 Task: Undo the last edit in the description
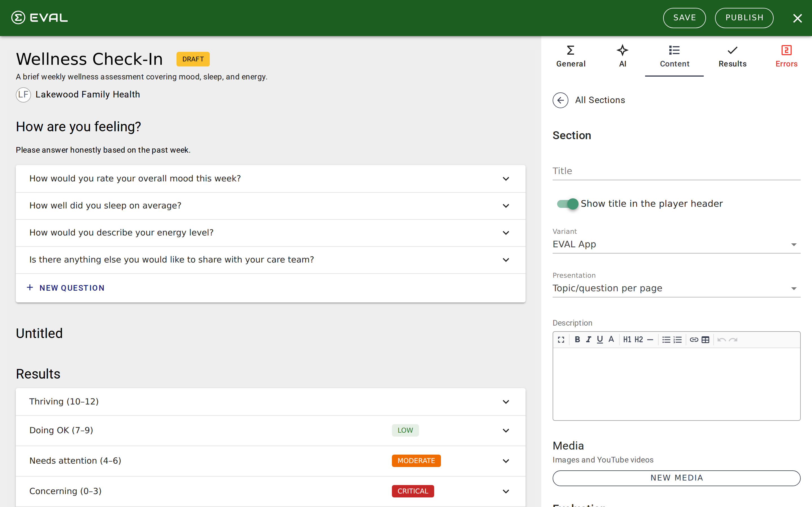pos(721,339)
